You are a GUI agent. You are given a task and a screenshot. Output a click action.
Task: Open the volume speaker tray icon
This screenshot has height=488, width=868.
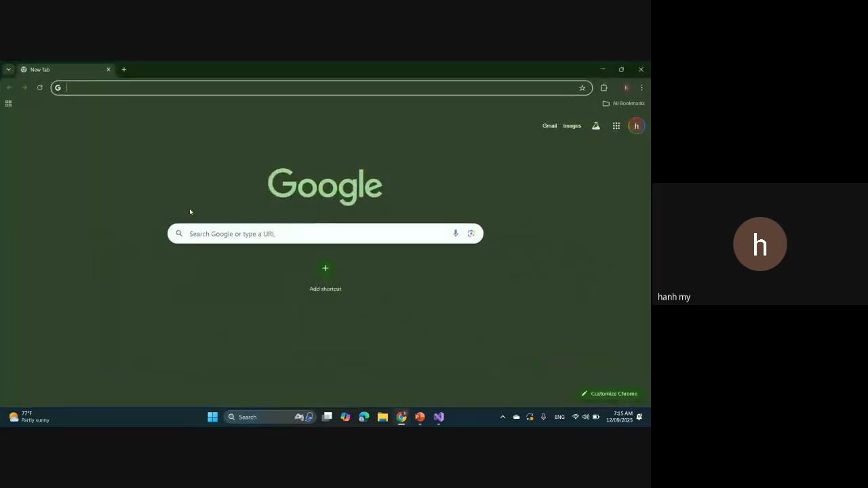586,417
